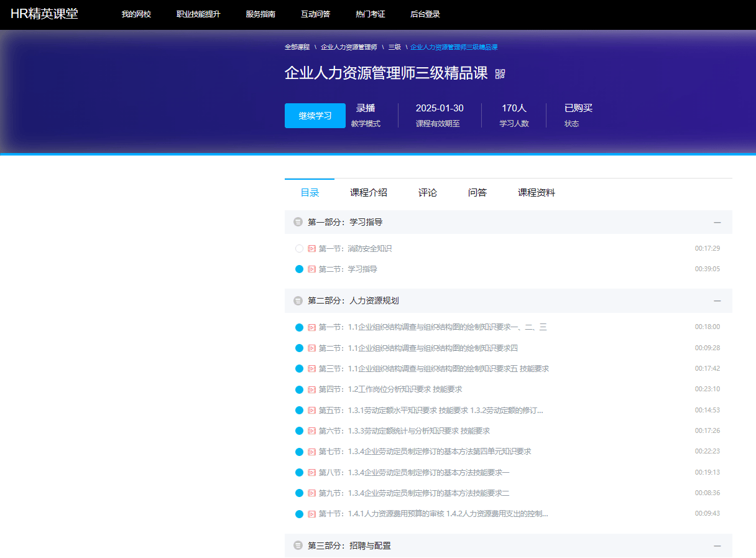The height and width of the screenshot is (558, 756).
Task: Open the 互动问答 menu item
Action: (316, 14)
